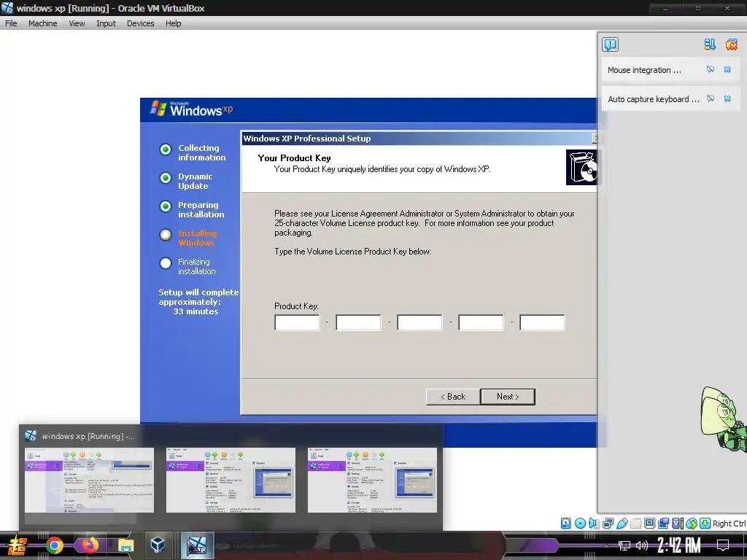Select the first taskbar preview thumbnail
Viewport: 747px width, 560px height.
point(89,480)
